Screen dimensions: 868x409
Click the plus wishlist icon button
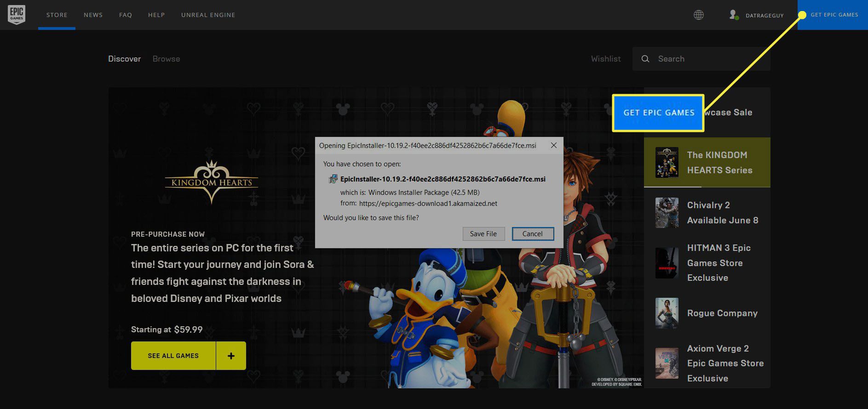(231, 356)
